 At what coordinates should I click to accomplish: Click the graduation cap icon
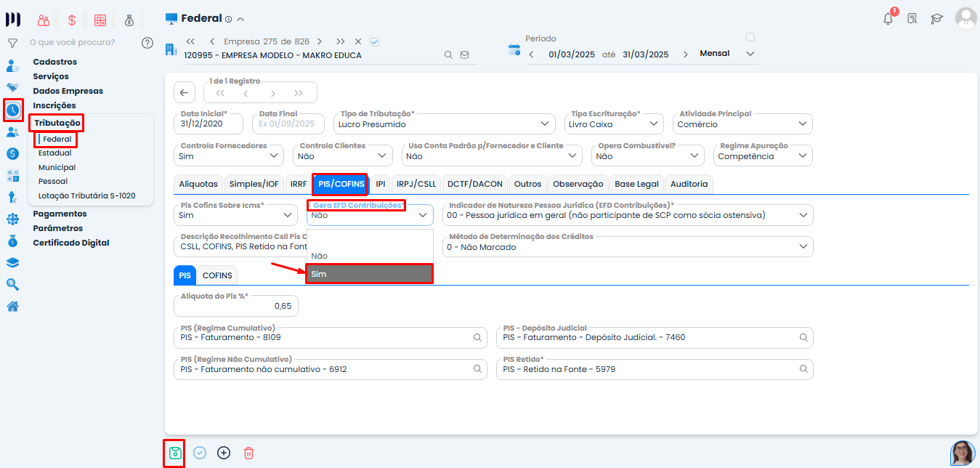pyautogui.click(x=936, y=19)
